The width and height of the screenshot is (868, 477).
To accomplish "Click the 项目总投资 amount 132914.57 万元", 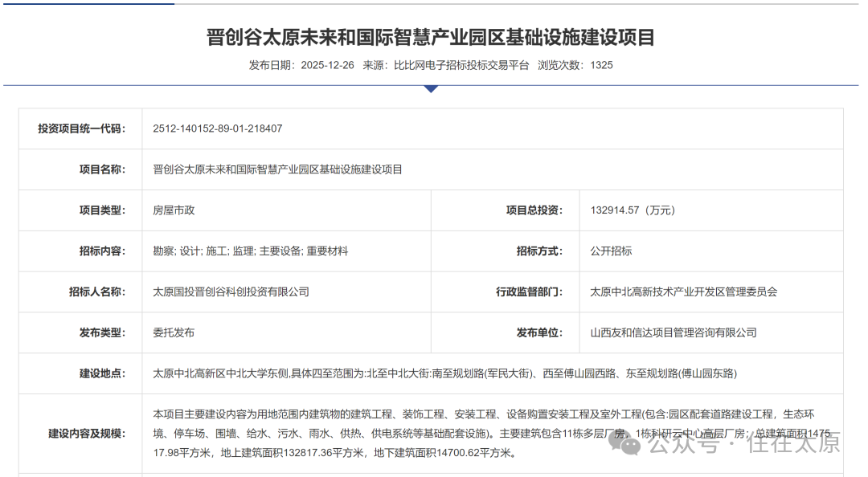I will (x=632, y=210).
